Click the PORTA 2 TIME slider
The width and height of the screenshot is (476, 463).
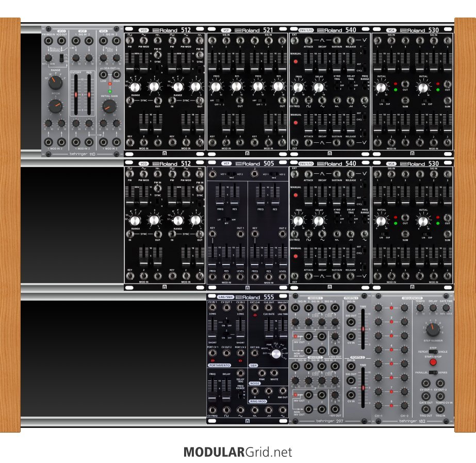[x=363, y=388]
